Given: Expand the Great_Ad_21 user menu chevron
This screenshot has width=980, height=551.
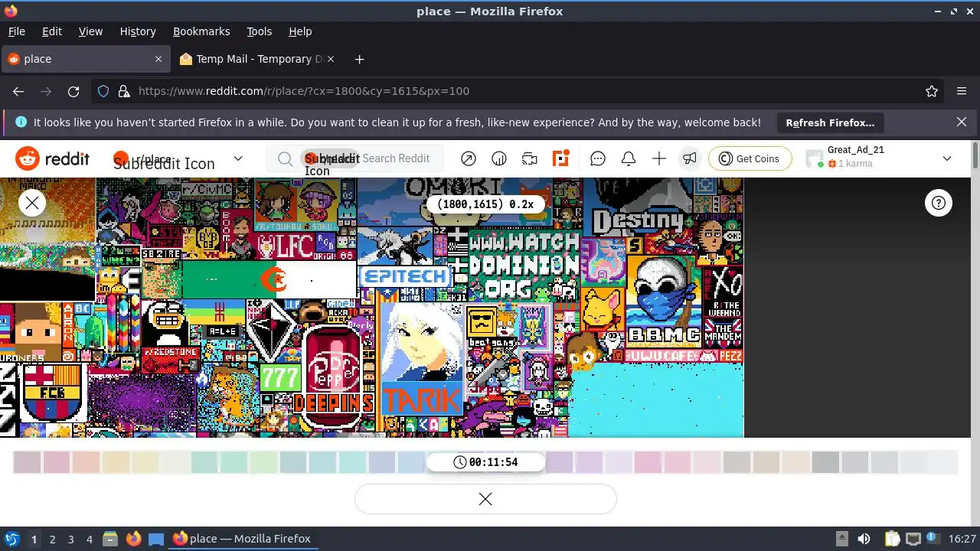Looking at the screenshot, I should click(x=947, y=158).
